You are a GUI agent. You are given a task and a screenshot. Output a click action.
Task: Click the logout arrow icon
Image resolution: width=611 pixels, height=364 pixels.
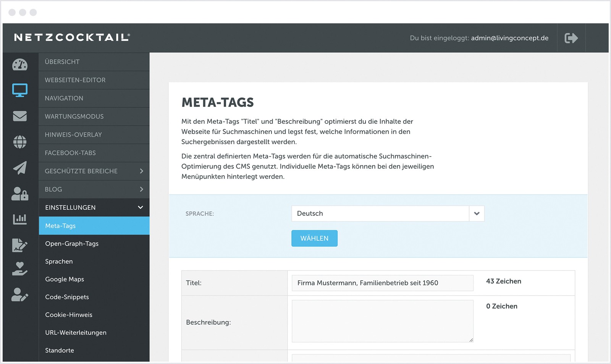tap(571, 38)
